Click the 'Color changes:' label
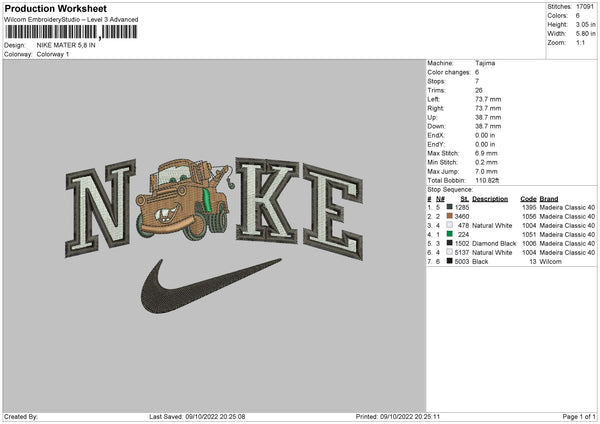Screen dimensions: 600x424 (x=449, y=72)
